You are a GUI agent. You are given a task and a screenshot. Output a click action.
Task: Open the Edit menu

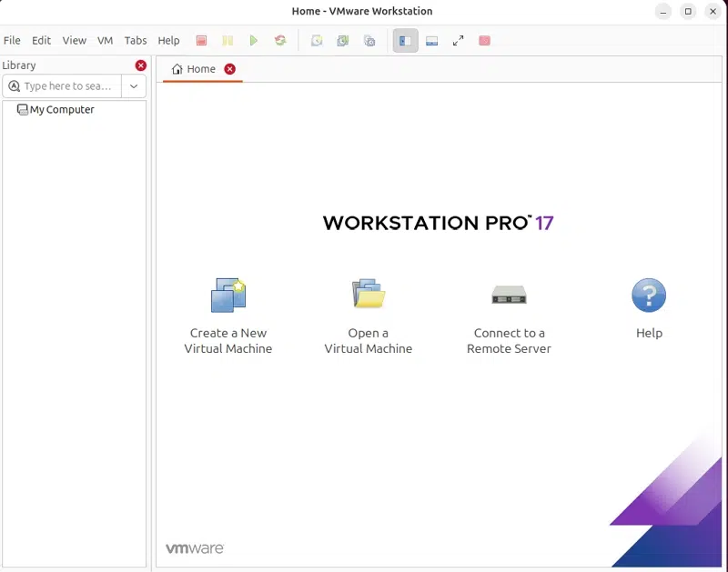41,40
